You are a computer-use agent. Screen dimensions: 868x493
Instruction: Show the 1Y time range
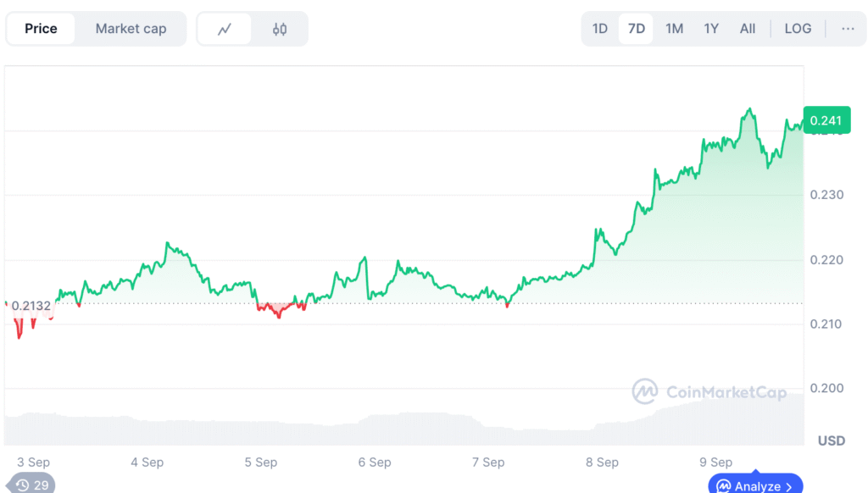[x=711, y=29]
